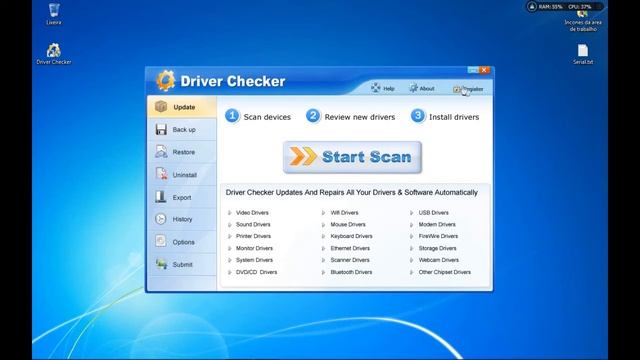Close the Driver Checker window
Image resolution: width=640 pixels, height=360 pixels.
(x=484, y=70)
